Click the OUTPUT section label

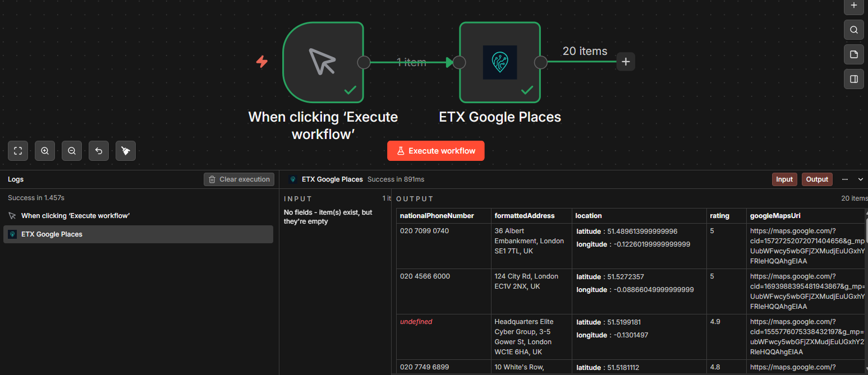[x=415, y=199]
